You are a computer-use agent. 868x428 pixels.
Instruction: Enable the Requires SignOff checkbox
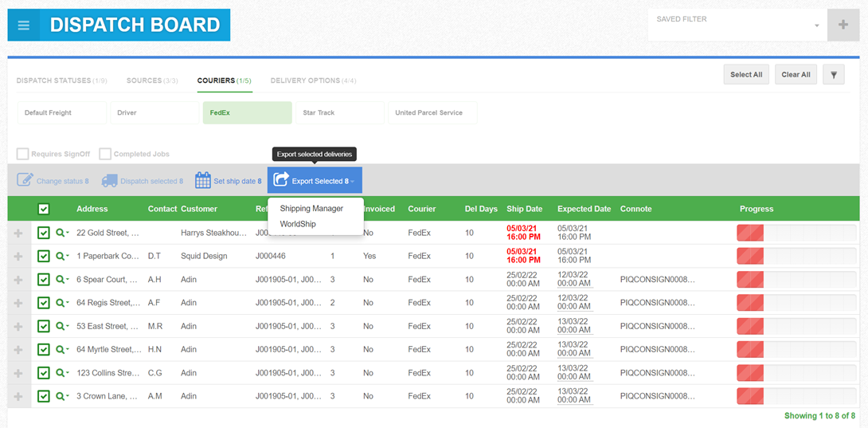[x=23, y=154]
